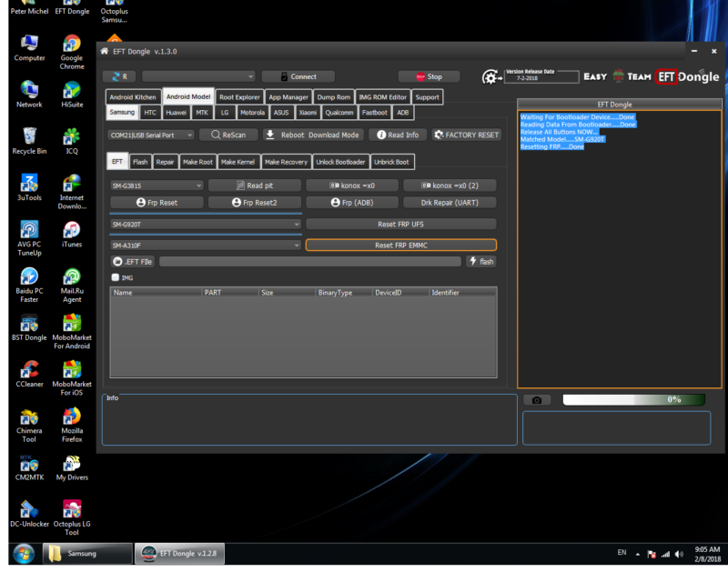Open AVG PC TuneUp desktop icon
The width and height of the screenshot is (728, 582).
click(x=29, y=238)
